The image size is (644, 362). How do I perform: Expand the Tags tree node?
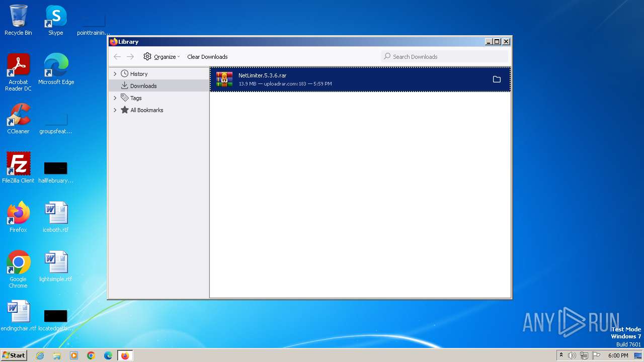coord(115,98)
